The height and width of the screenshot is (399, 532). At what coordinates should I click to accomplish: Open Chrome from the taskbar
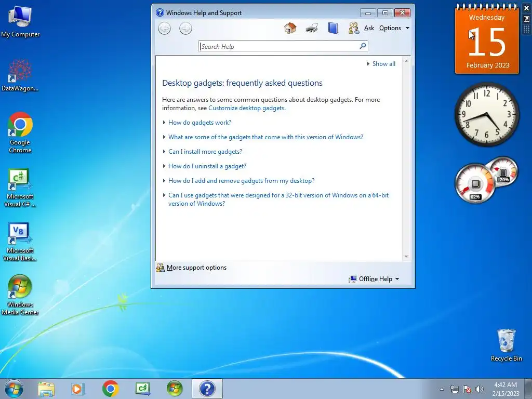point(110,389)
